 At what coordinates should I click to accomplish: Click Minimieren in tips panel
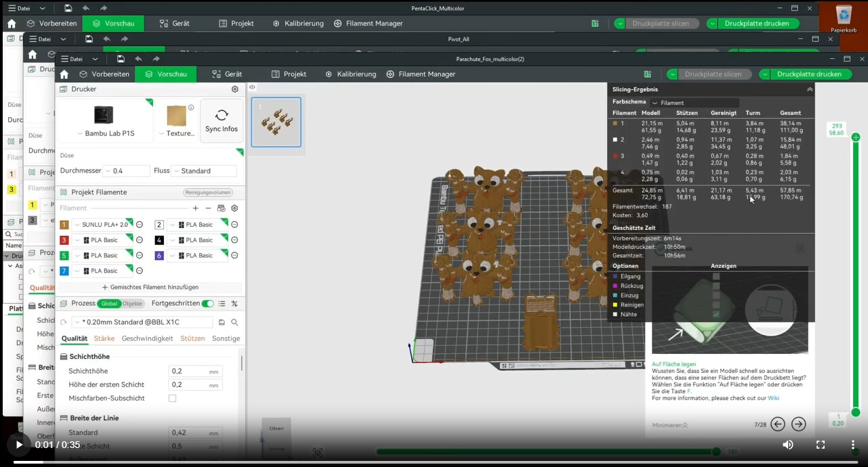(670, 425)
